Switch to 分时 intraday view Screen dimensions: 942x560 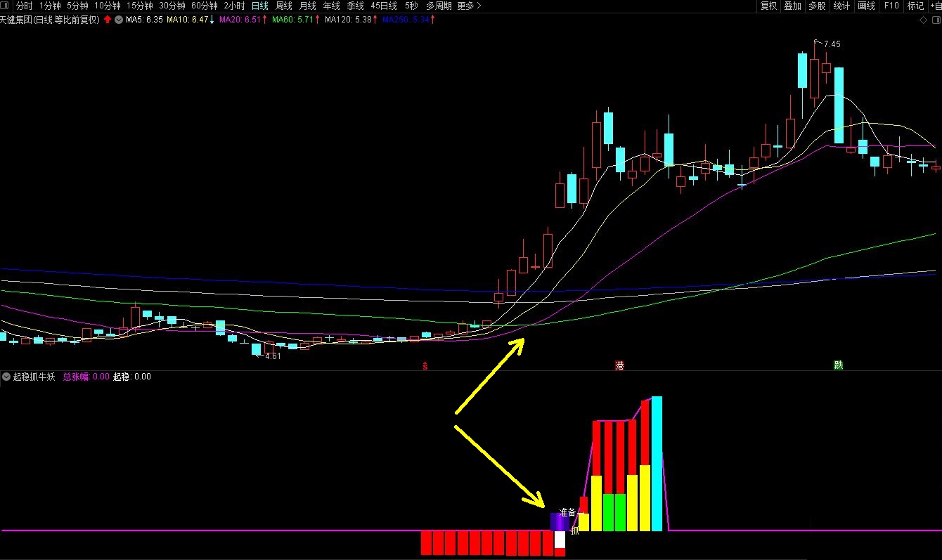coord(24,6)
